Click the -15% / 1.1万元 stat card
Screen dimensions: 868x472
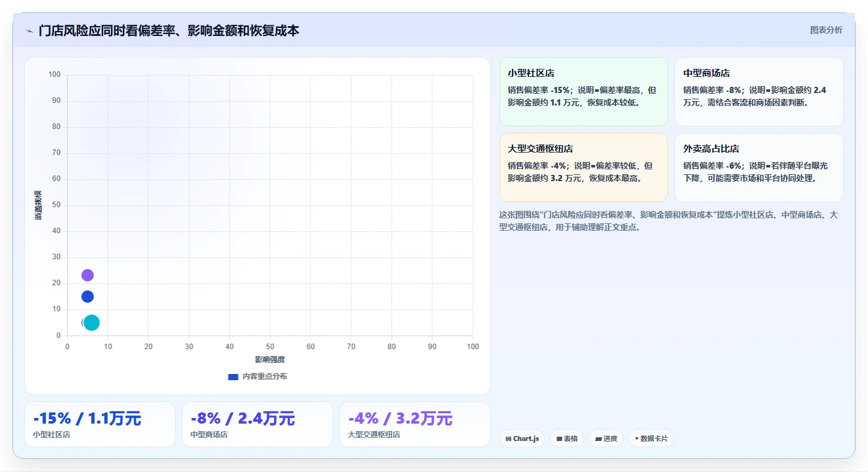tap(100, 424)
